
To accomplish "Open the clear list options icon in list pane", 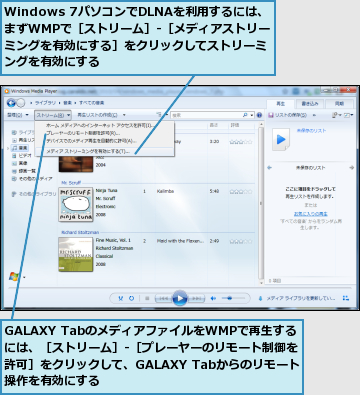I will click(x=335, y=115).
